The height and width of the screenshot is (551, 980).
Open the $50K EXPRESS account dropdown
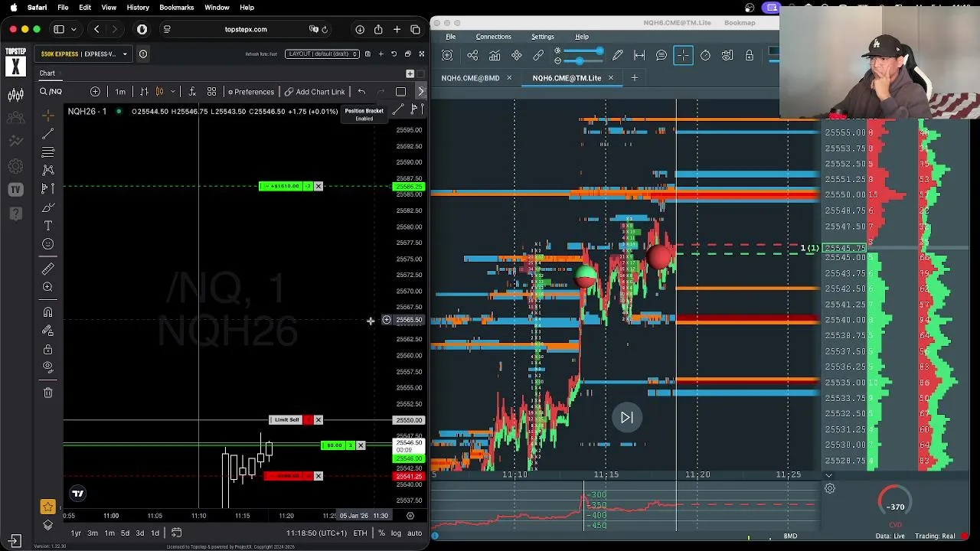pyautogui.click(x=84, y=54)
